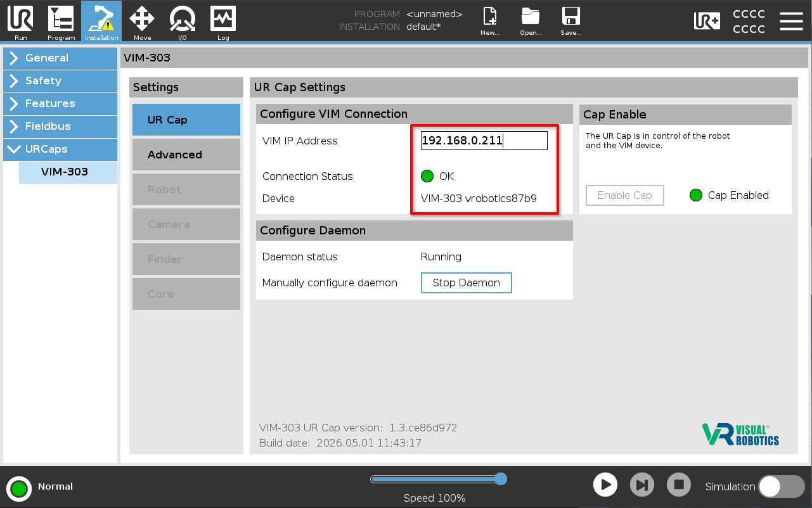This screenshot has width=812, height=508.
Task: Open the Log tab
Action: pos(223,22)
